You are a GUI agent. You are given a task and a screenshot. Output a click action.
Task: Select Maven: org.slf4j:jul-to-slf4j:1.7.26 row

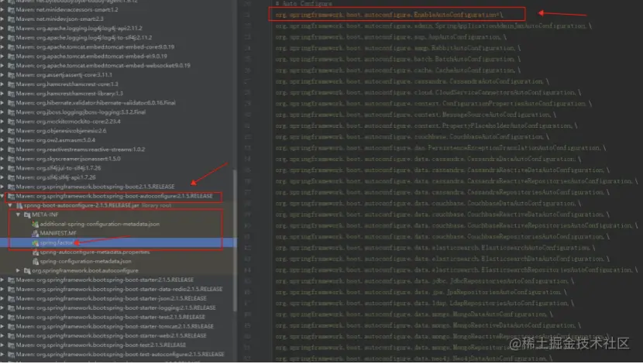coord(58,168)
